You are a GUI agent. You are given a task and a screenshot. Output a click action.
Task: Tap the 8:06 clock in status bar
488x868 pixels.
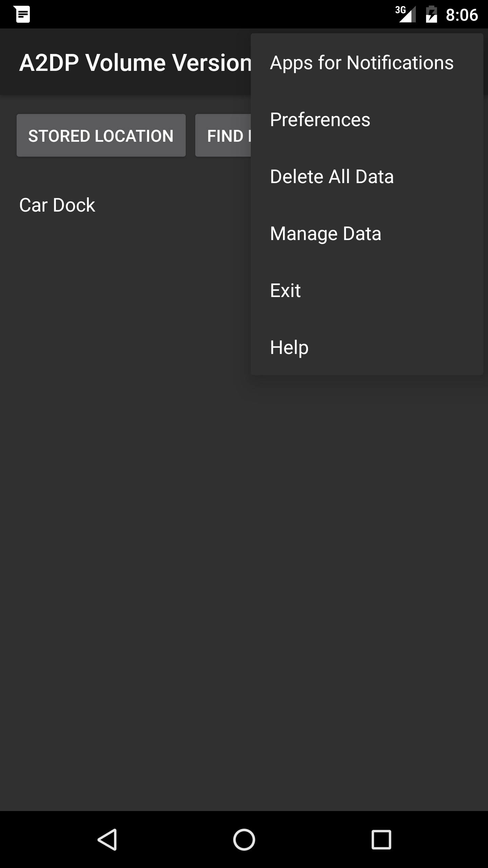462,15
